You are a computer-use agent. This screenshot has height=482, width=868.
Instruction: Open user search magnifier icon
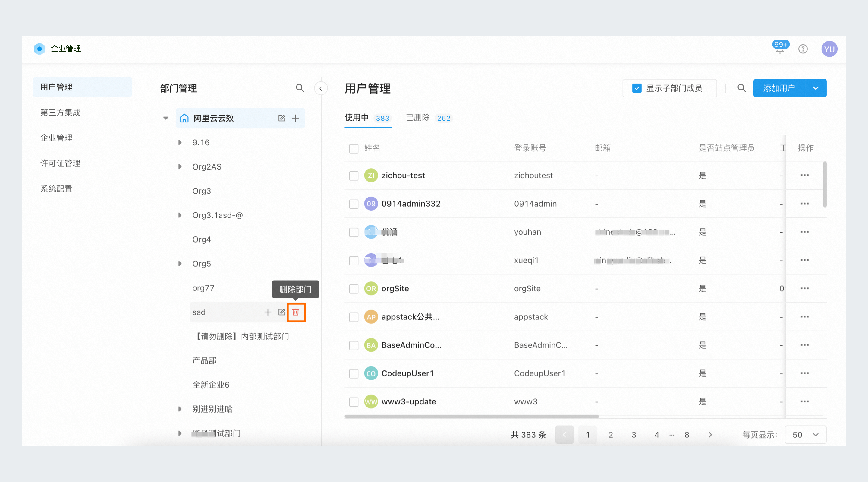tap(741, 88)
